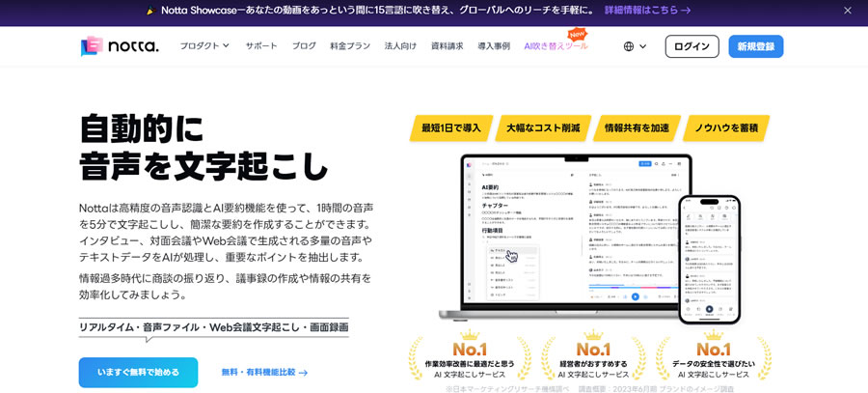The height and width of the screenshot is (393, 868).
Task: Open 資料請求 from the navigation bar
Action: 447,46
